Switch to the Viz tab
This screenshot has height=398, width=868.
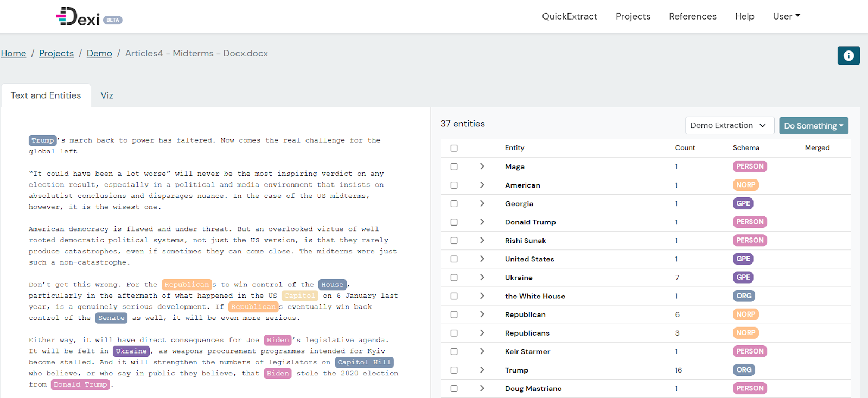tap(107, 95)
